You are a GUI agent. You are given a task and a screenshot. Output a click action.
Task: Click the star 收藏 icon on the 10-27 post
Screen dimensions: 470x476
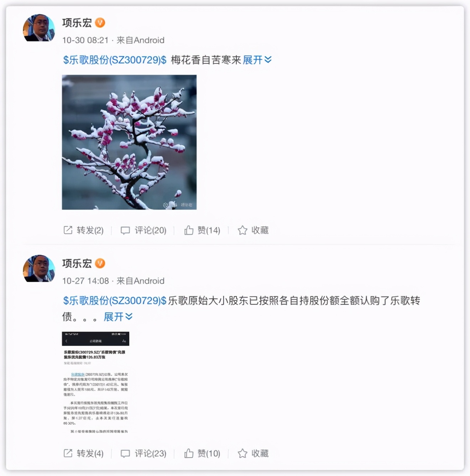[x=242, y=453]
